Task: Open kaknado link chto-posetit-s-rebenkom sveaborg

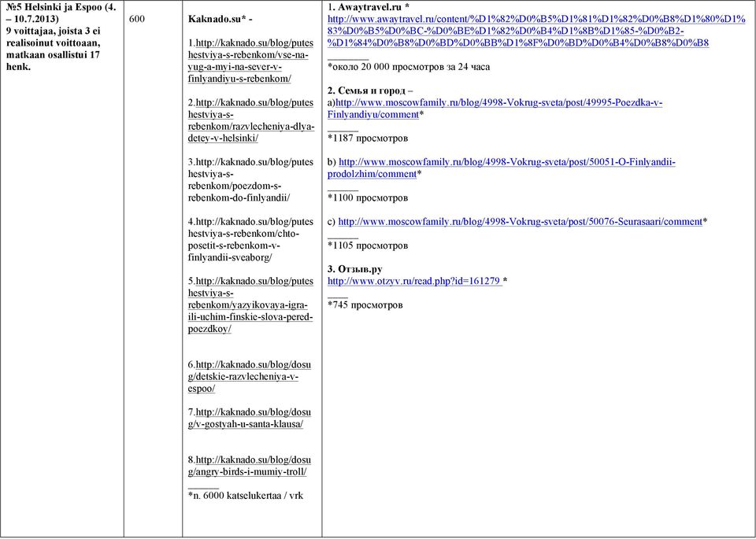Action: click(250, 239)
